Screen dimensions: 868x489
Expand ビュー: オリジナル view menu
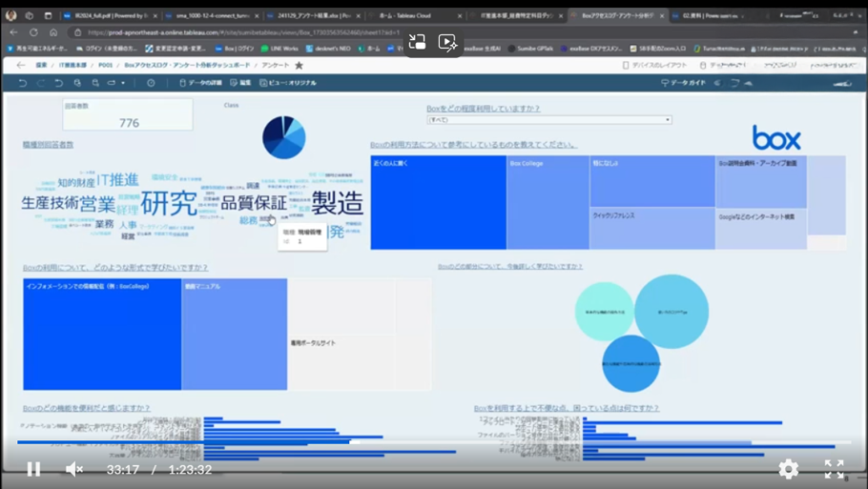click(x=286, y=83)
